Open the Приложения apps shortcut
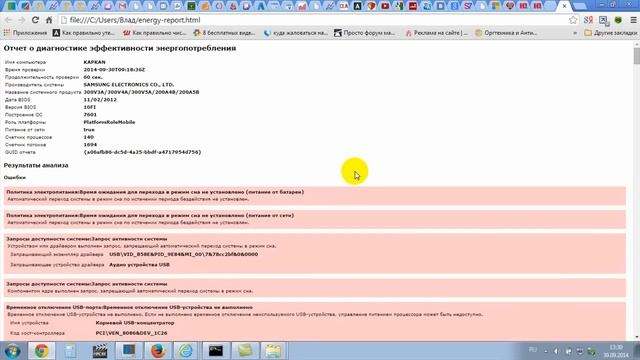Screen dimensions: 640x360 [x=25, y=33]
